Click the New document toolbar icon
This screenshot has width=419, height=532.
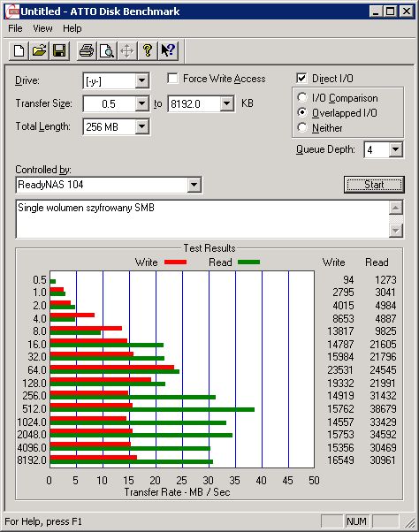[x=19, y=51]
